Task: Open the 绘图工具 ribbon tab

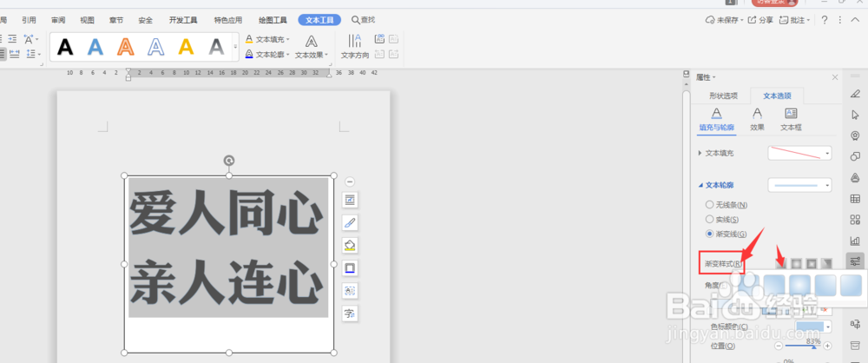Action: click(273, 20)
